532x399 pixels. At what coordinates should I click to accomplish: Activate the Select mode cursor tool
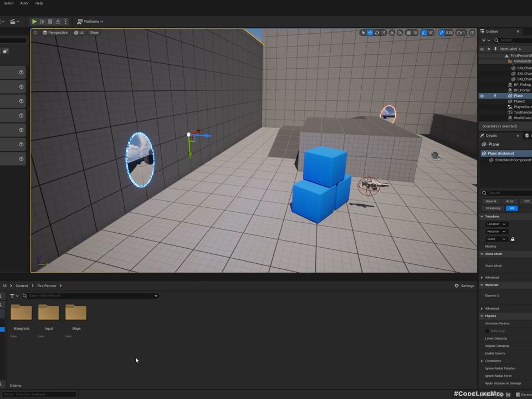coord(363,33)
